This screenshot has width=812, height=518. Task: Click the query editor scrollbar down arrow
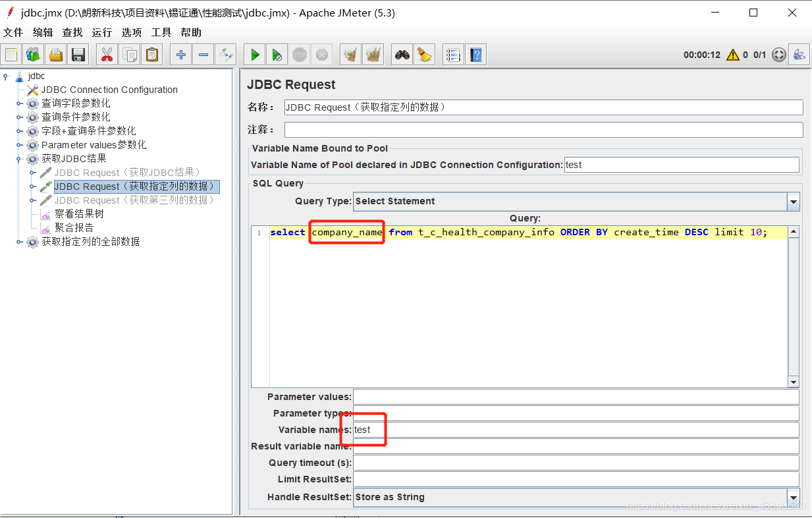pyautogui.click(x=794, y=382)
